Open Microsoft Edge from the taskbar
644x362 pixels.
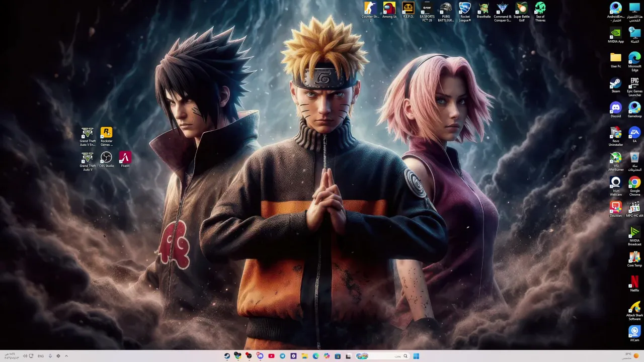[x=315, y=356]
